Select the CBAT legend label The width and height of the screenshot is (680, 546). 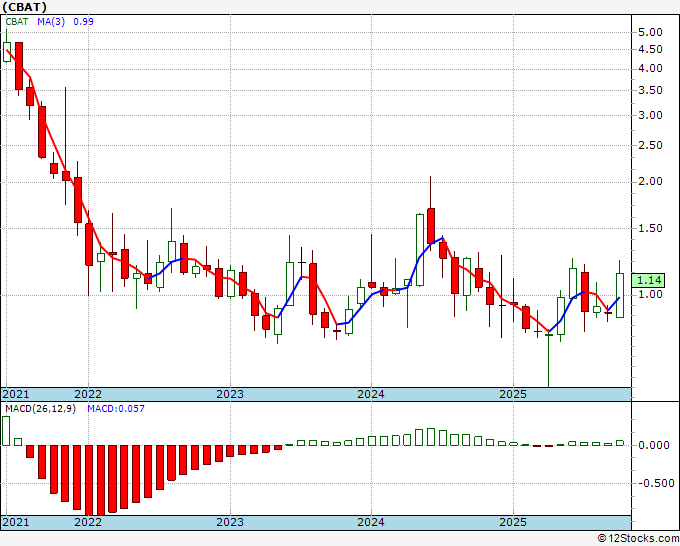(x=17, y=22)
